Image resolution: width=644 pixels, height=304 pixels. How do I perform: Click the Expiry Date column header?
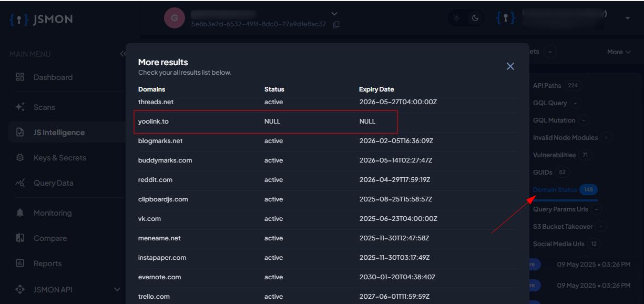pos(376,89)
